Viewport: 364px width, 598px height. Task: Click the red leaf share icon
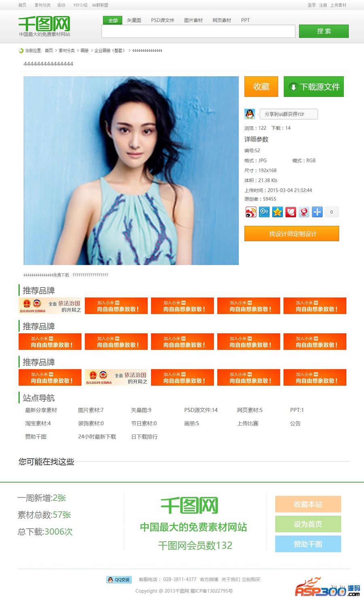click(x=291, y=212)
